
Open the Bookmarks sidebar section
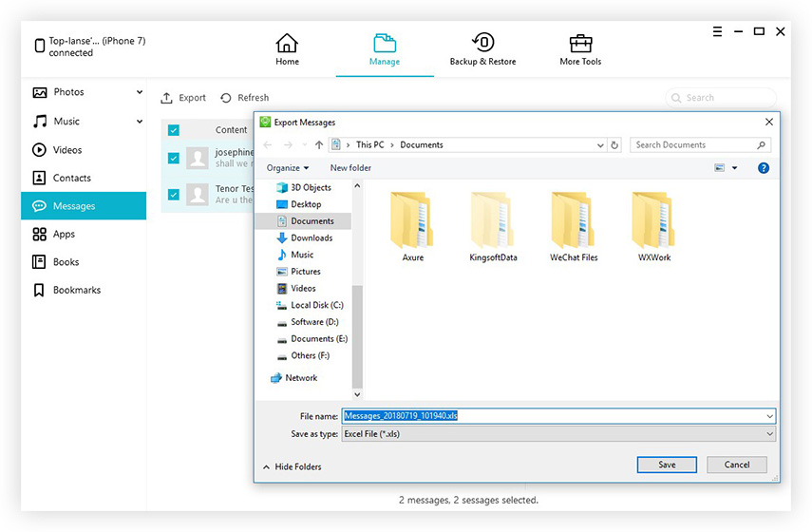76,290
